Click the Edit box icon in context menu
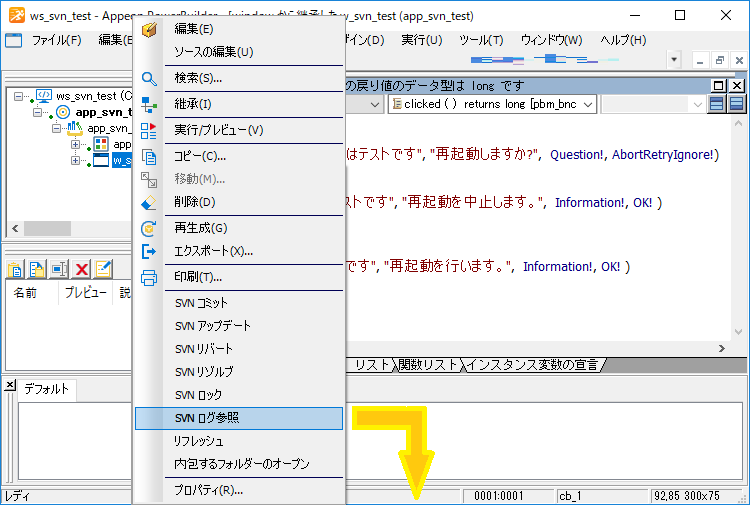750x505 pixels. 149,30
